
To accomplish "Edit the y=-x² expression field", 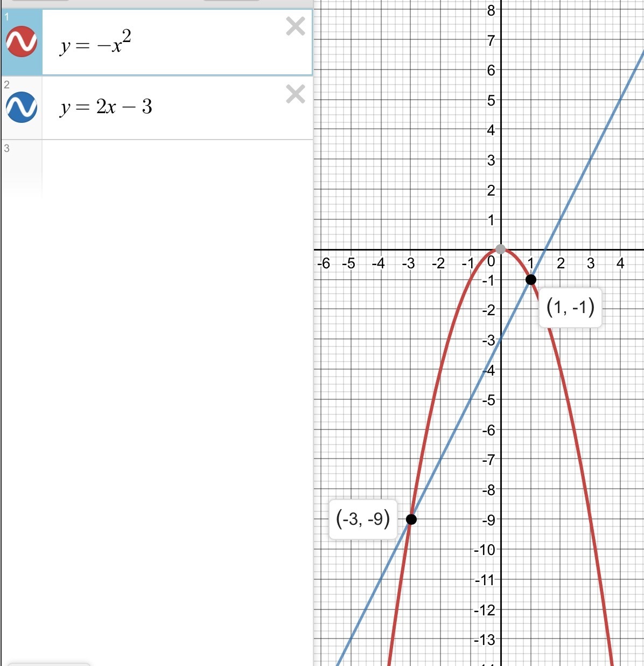I will point(177,42).
